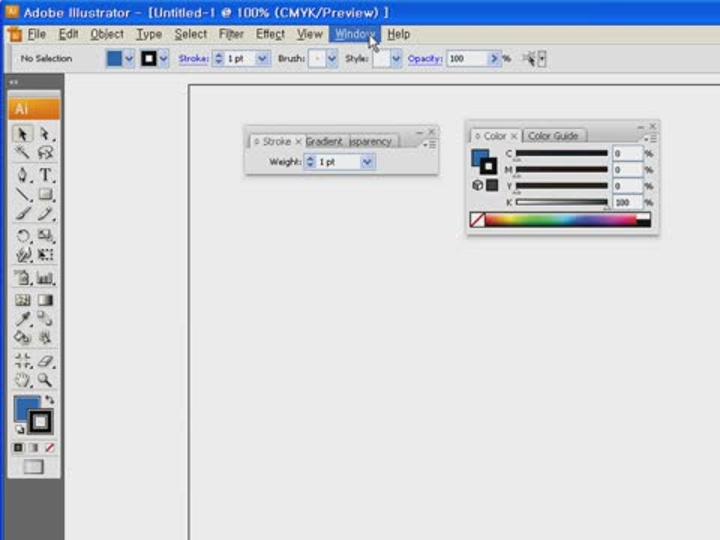Switch toolbox paint mode to Gradient
720x540 pixels.
(x=34, y=447)
